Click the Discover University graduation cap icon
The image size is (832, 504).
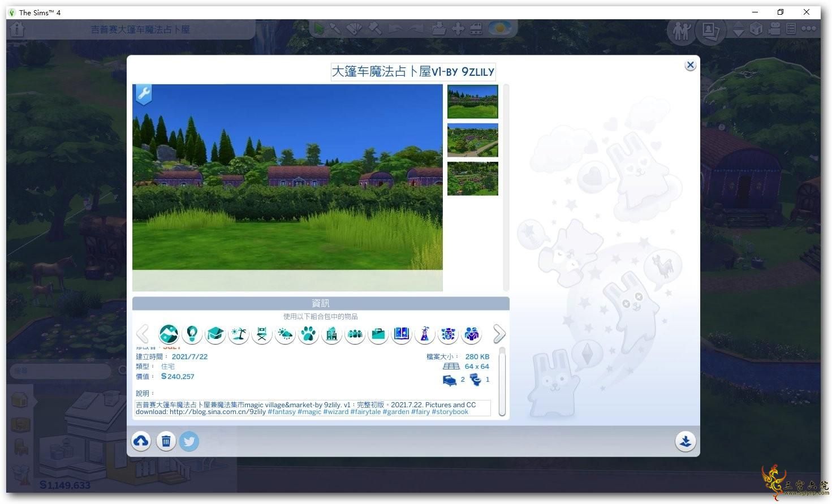215,334
